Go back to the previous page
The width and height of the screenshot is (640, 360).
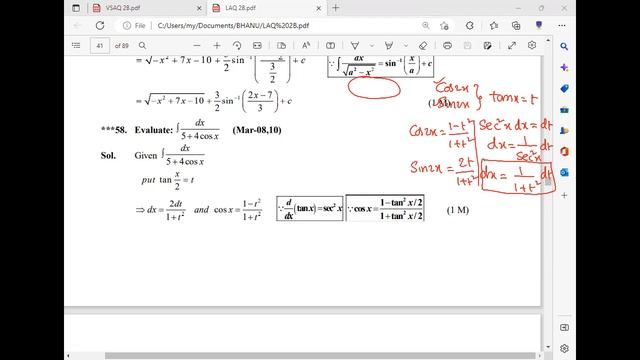[78, 25]
